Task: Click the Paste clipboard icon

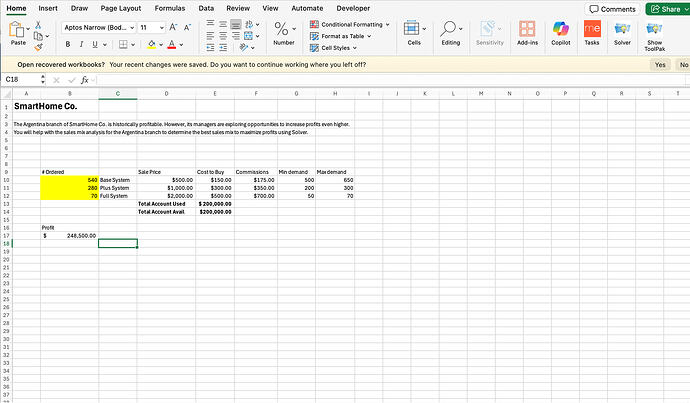Action: [16, 29]
